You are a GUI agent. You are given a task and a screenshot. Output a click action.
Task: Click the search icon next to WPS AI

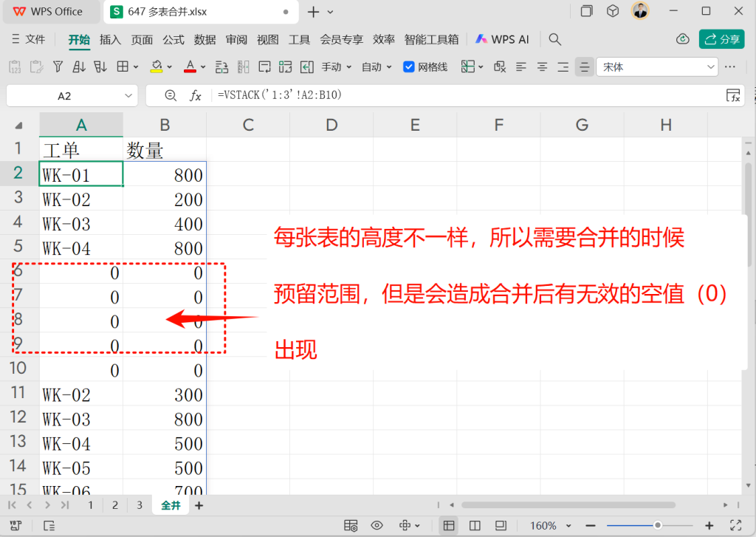(555, 40)
